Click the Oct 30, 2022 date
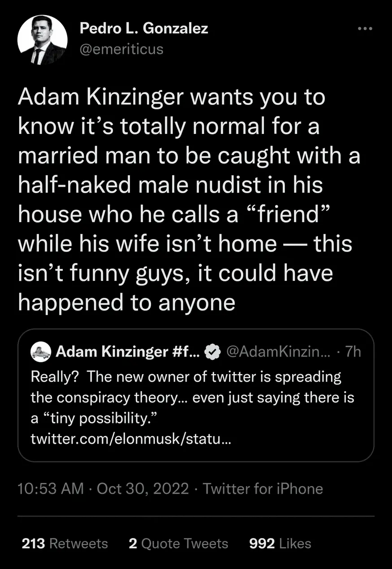392x569 pixels. pyautogui.click(x=142, y=488)
